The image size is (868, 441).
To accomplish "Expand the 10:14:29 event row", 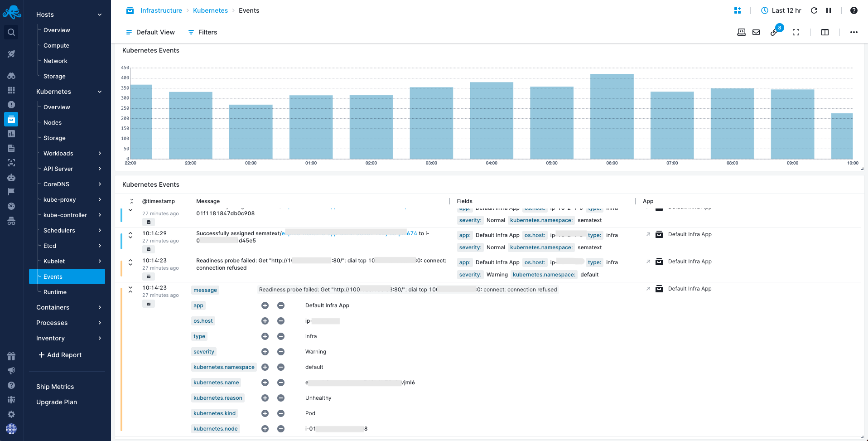I will [130, 235].
